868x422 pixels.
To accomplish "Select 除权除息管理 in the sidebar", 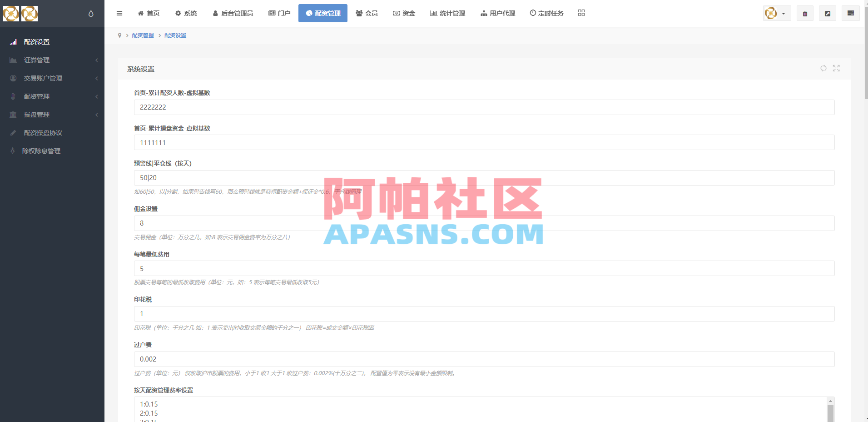I will (42, 151).
